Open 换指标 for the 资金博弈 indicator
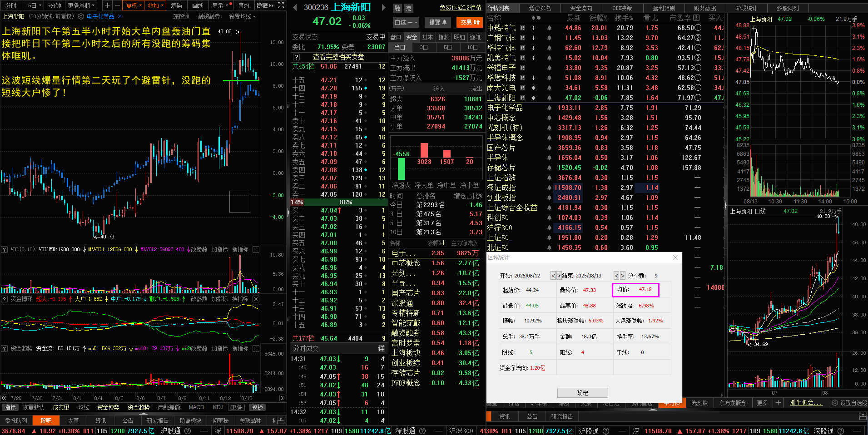Image resolution: width=868 pixels, height=435 pixels. click(x=240, y=299)
